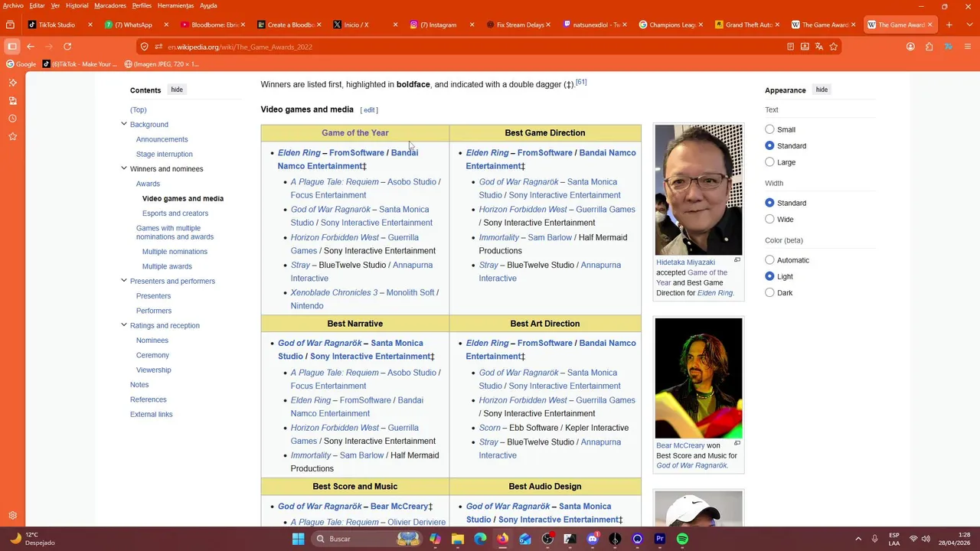Select Large text size
980x551 pixels.
769,161
